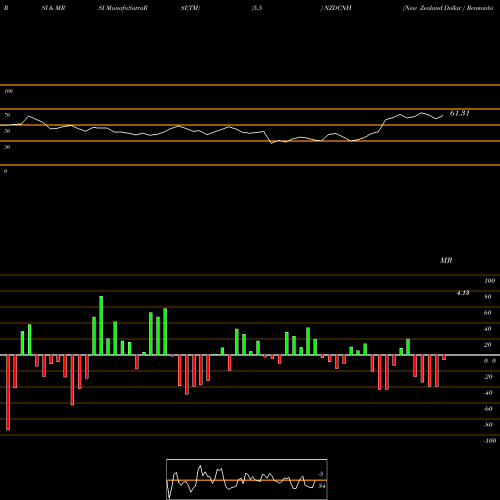500x500 pixels.
Task: Click the -20 label on MR axis
Action: click(488, 377)
